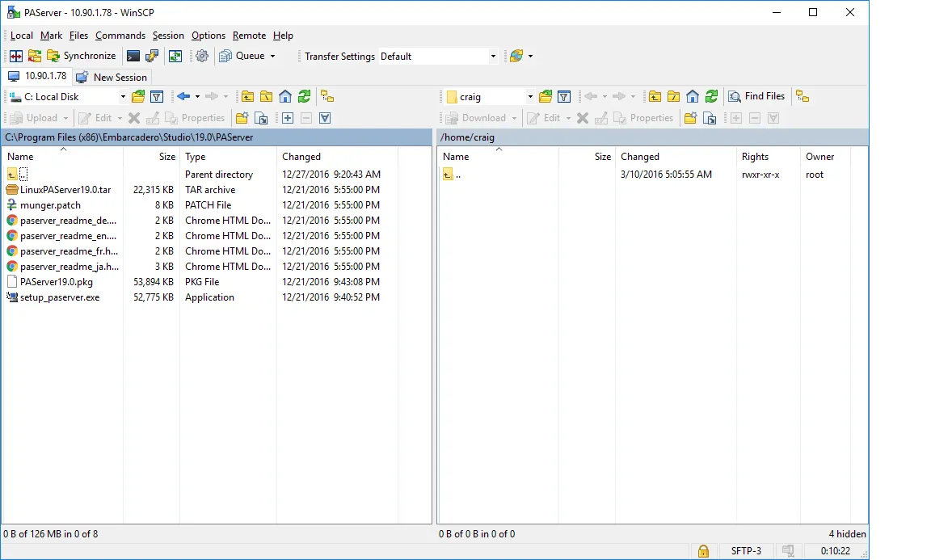Open Download button dropdown arrow

(x=514, y=118)
